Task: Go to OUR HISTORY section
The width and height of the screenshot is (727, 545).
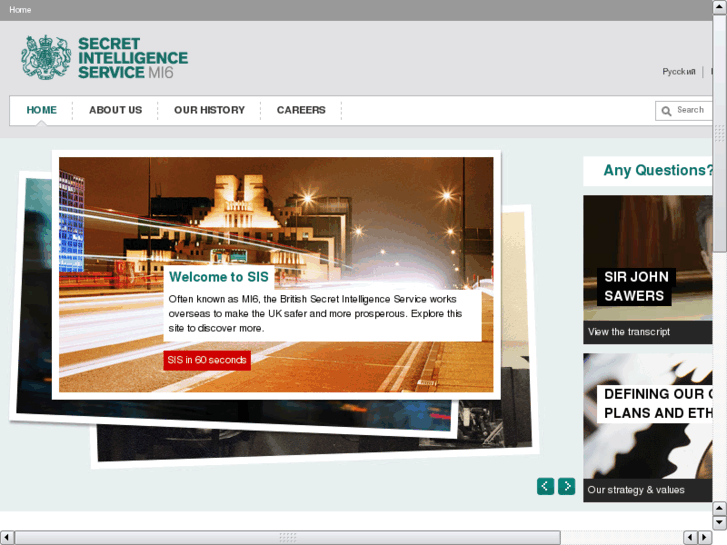Action: 209,110
